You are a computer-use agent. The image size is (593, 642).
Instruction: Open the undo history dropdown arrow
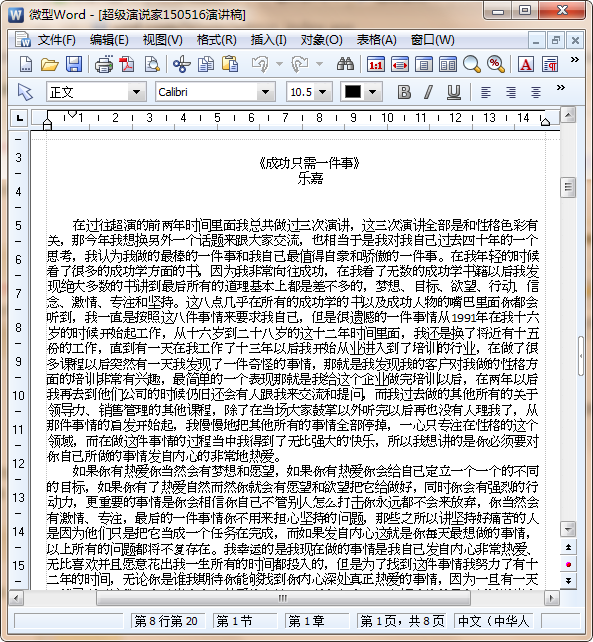point(279,64)
